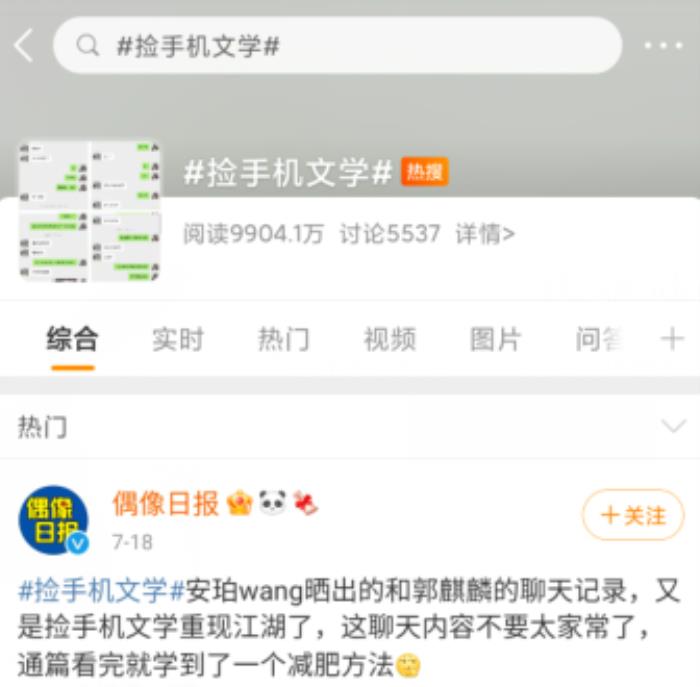Switch to the 实时 tab
700x687 pixels.
click(178, 340)
